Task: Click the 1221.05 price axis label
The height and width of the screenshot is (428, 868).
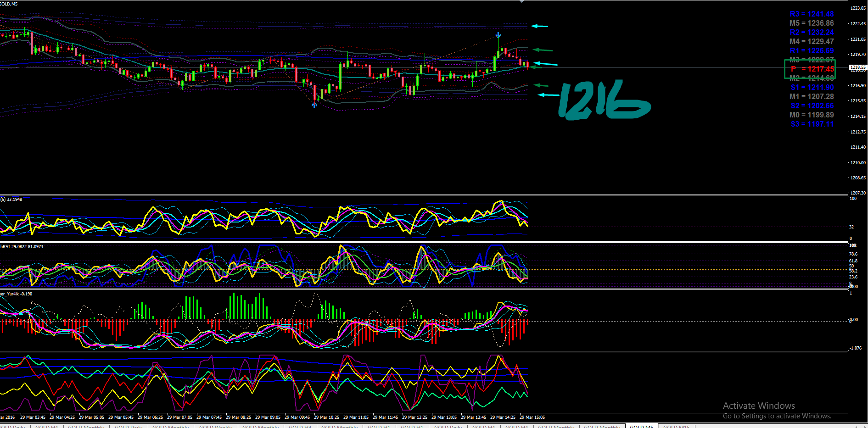Action: (x=858, y=39)
